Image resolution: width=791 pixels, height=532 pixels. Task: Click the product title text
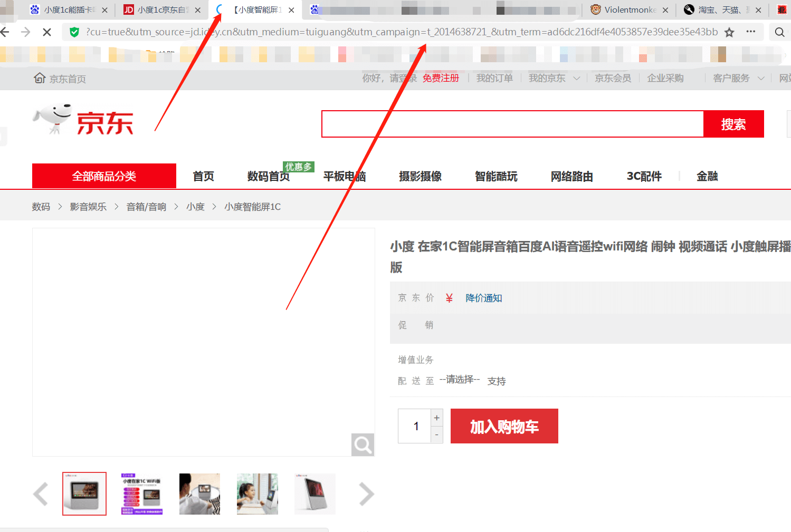[590, 257]
